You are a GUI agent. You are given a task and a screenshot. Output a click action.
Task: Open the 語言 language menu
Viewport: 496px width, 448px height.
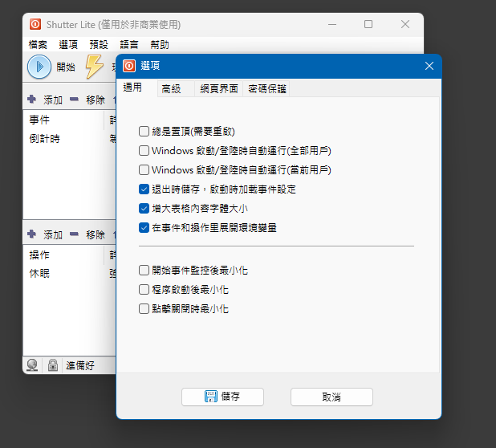129,45
